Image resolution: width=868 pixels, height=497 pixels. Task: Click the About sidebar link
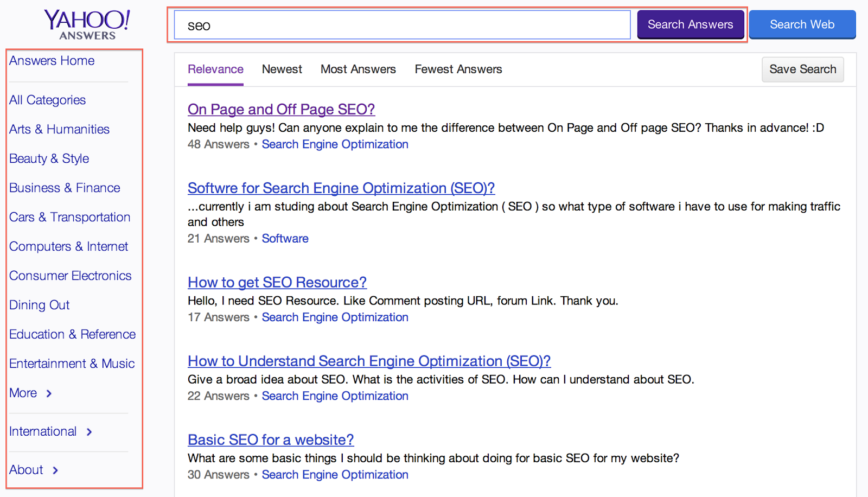26,470
